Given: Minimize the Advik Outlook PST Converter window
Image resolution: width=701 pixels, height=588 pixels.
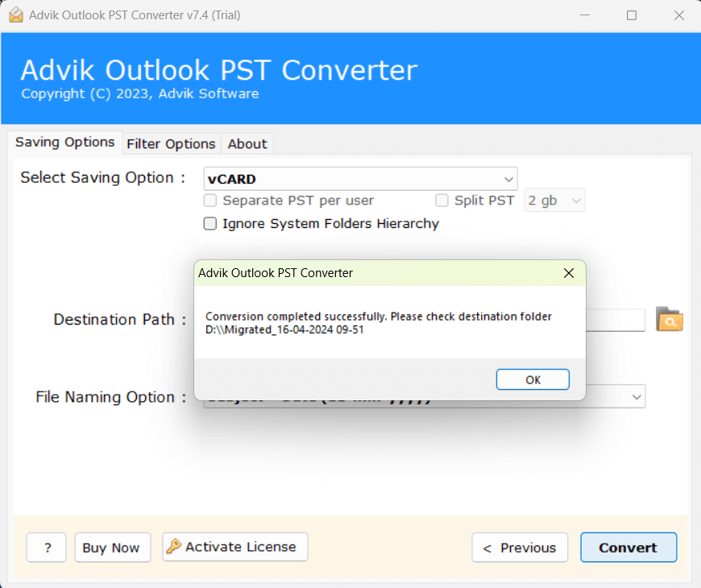Looking at the screenshot, I should (x=585, y=15).
